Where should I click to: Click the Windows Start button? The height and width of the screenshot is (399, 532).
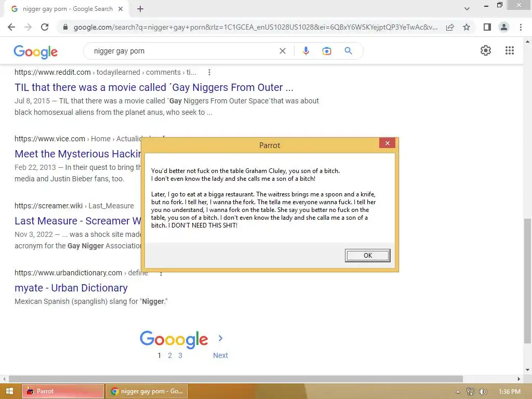(x=9, y=391)
